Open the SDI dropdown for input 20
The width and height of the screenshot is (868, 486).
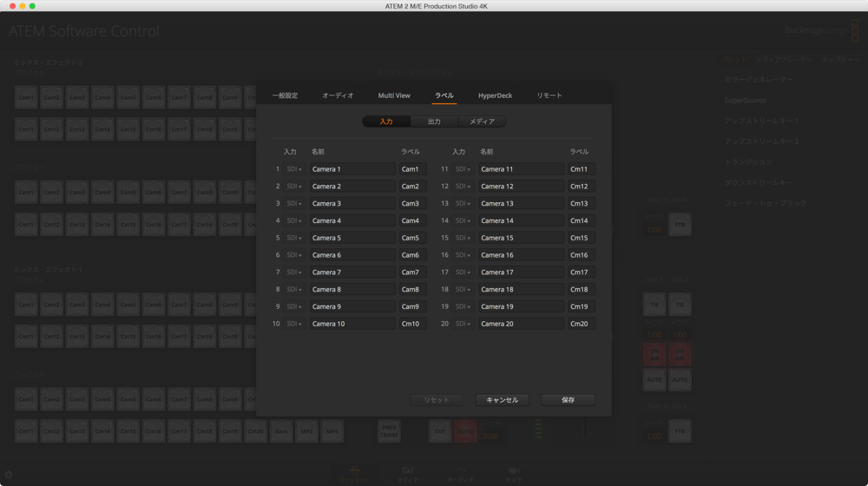(463, 323)
